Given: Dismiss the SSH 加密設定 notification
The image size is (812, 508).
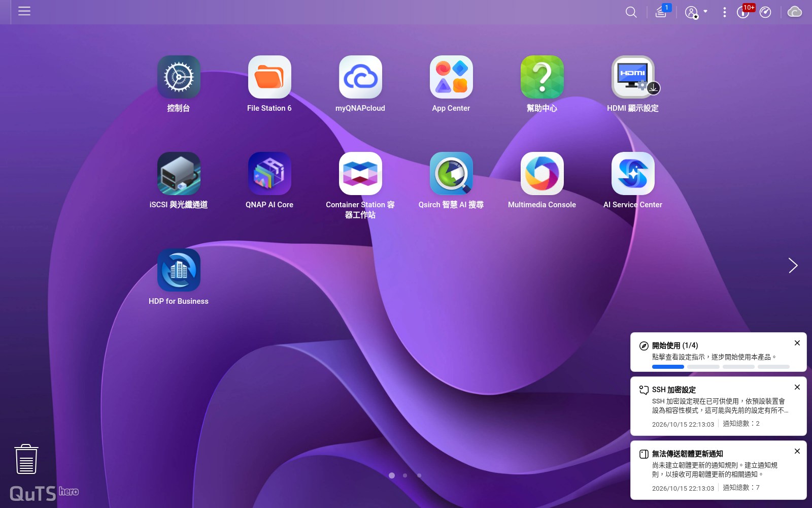Looking at the screenshot, I should pos(797,387).
